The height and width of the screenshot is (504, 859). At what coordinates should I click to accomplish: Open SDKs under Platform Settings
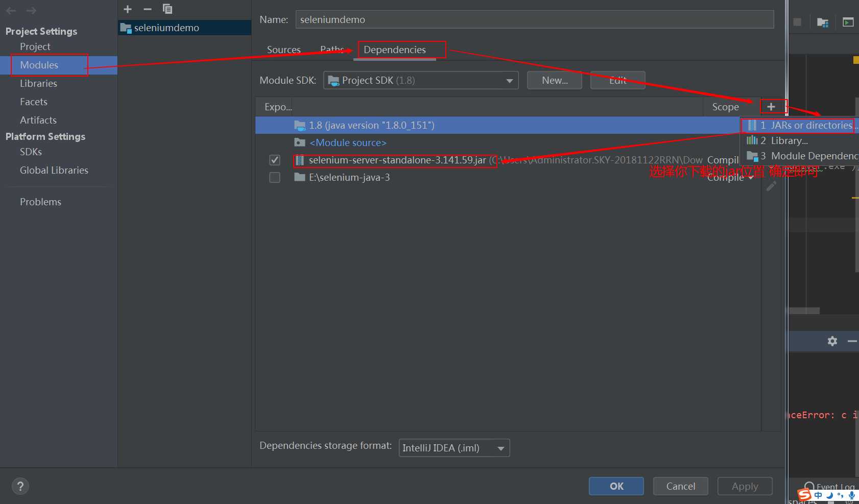[x=31, y=152]
